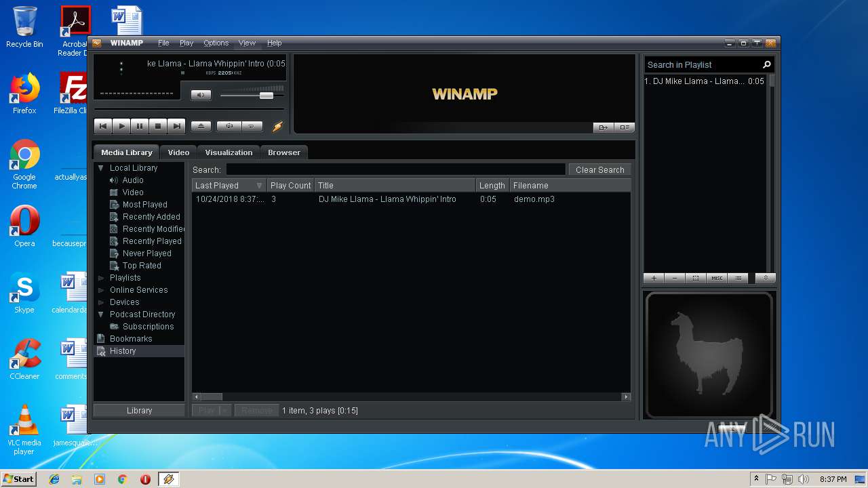
Task: Click the video panel list-view button
Action: [x=624, y=127]
